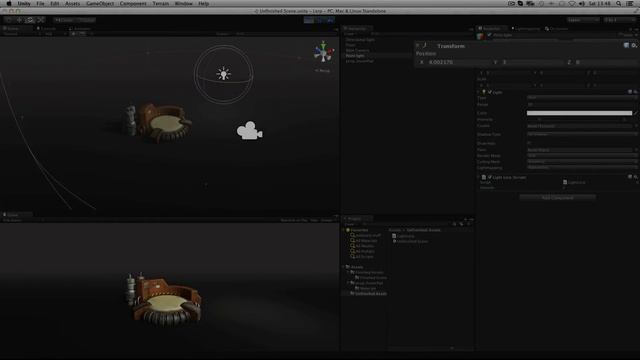Open the GameObject menu

(100, 4)
